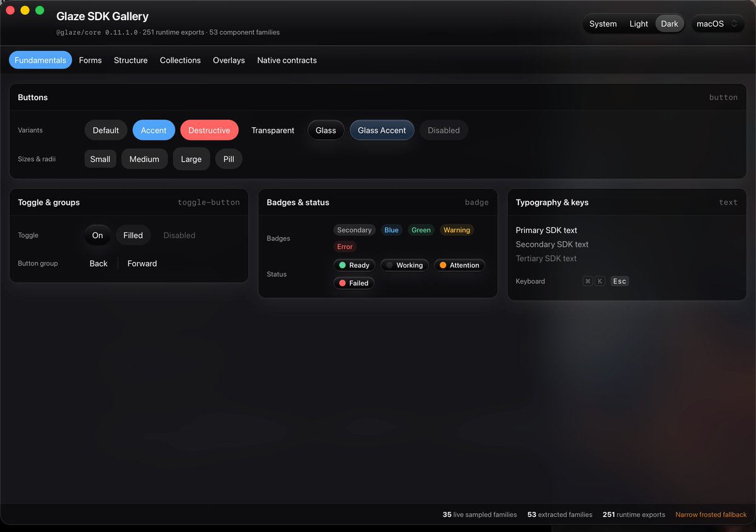The image size is (756, 532).
Task: Switch to the Light theme option
Action: [x=639, y=24]
